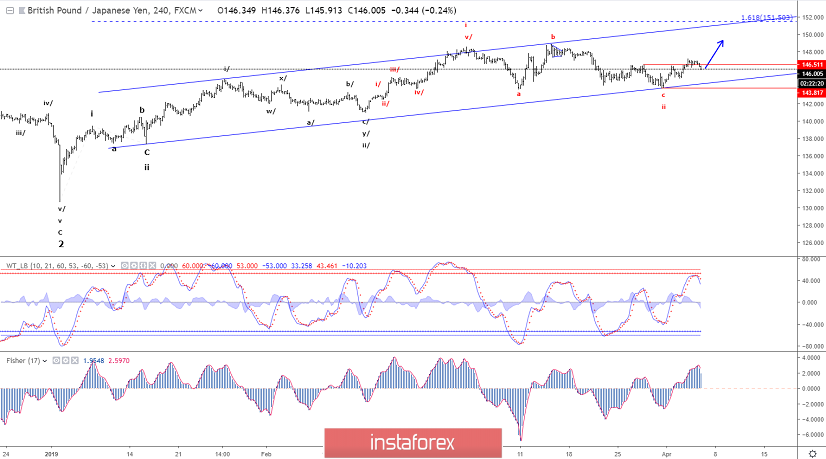
Task: Click the 136.000 price axis label
Action: [x=813, y=156]
